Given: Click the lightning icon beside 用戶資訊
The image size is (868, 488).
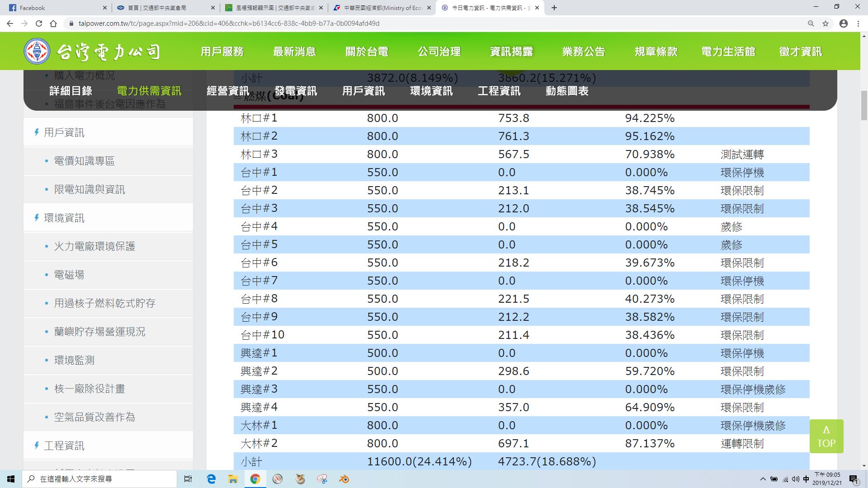Looking at the screenshot, I should click(36, 132).
